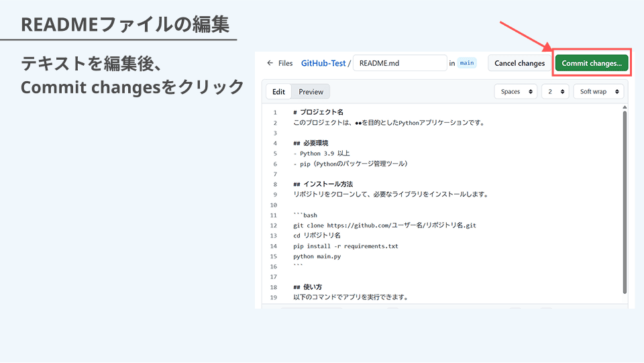The width and height of the screenshot is (644, 363).
Task: Click the scrollbar up arrow
Action: click(x=625, y=107)
